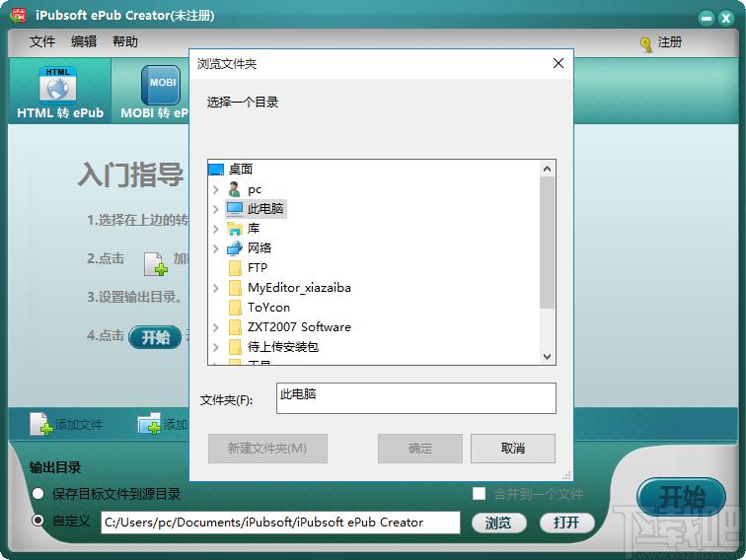Click the custom output path text field
The image size is (746, 560).
(280, 523)
